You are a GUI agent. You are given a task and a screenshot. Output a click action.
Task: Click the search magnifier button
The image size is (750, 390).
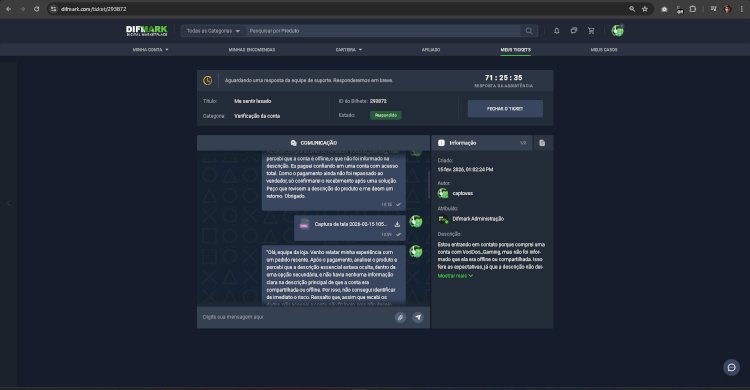click(x=529, y=31)
